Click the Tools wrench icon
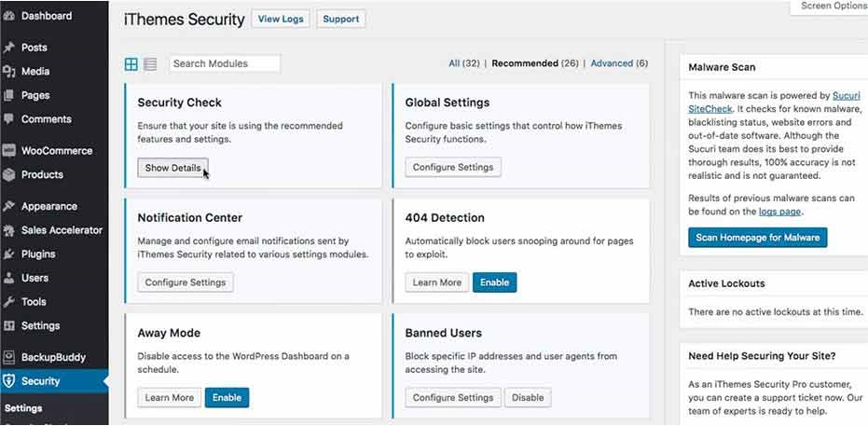The height and width of the screenshot is (426, 868). pos(8,301)
